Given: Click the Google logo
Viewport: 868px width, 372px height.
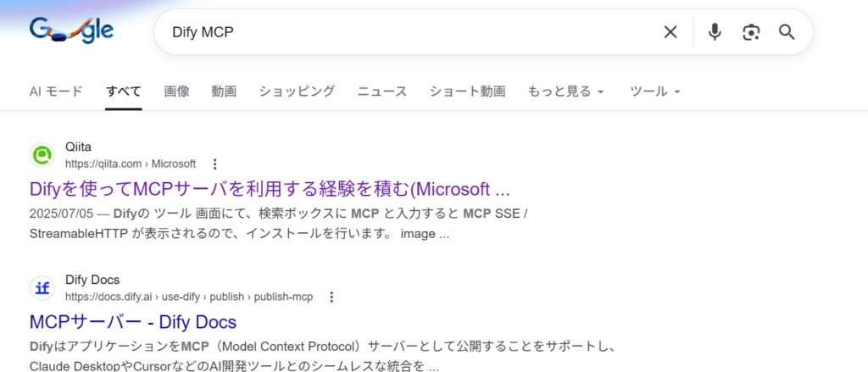Looking at the screenshot, I should (x=71, y=32).
